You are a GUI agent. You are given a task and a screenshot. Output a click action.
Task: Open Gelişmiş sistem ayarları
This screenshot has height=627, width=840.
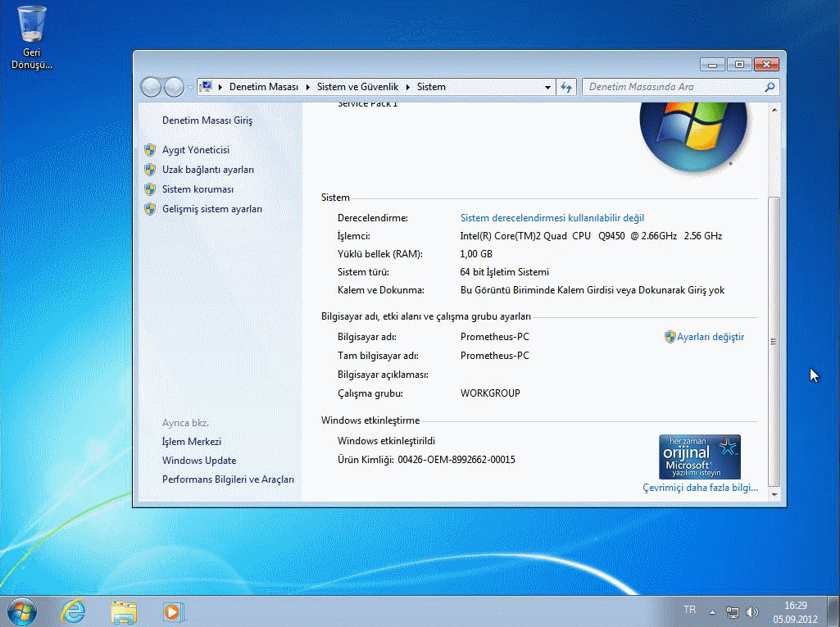pyautogui.click(x=212, y=209)
